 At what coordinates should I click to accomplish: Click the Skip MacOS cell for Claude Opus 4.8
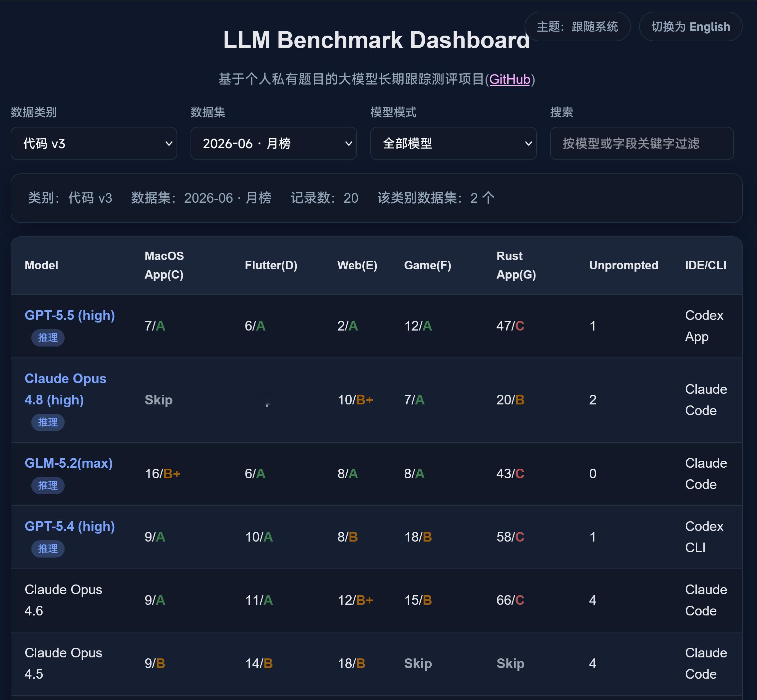click(159, 400)
